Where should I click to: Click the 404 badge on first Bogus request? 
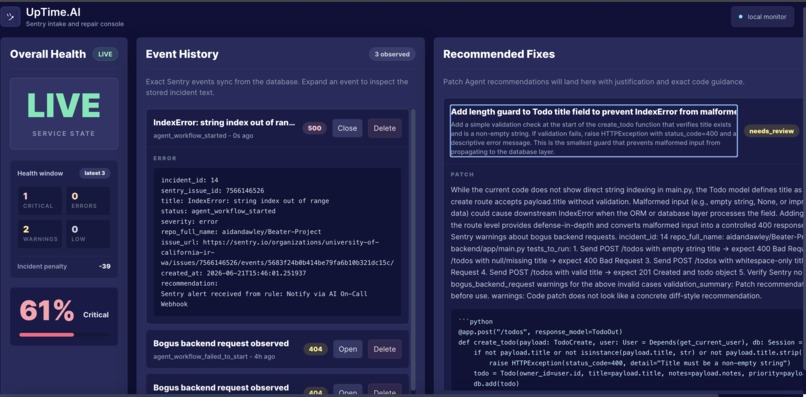tap(315, 349)
